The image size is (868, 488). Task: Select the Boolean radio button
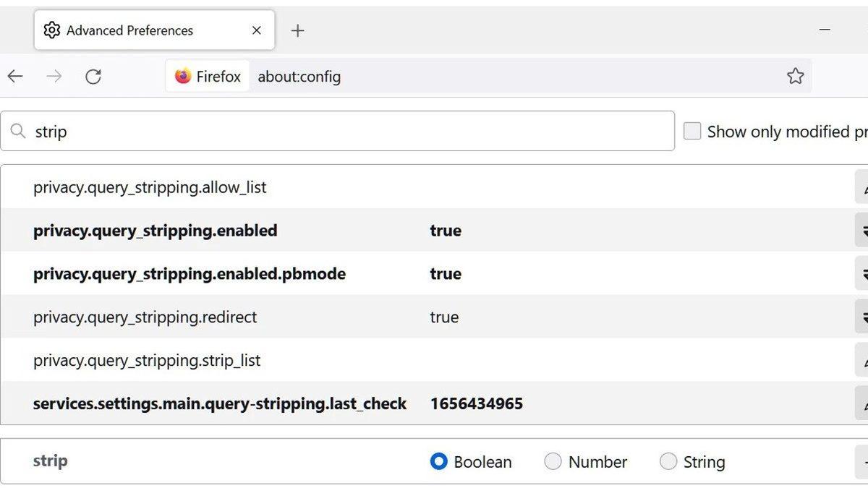[438, 461]
